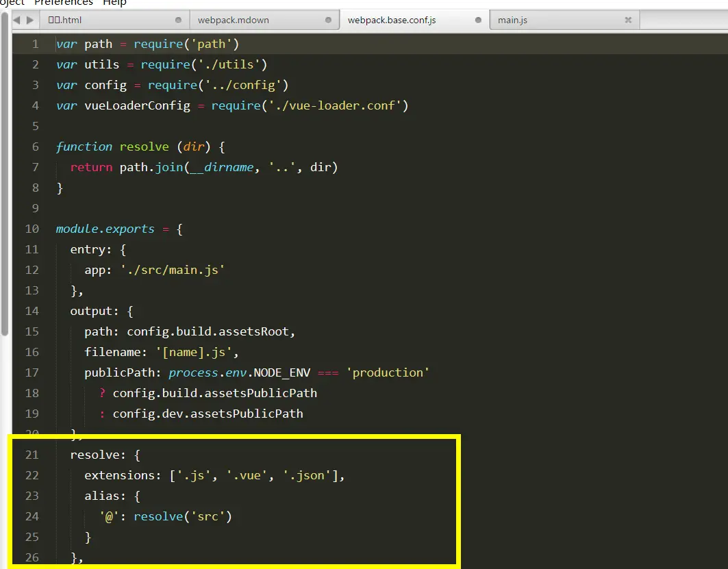Click the alias: key on line 23
Screen dimensions: 728x569
(105, 496)
